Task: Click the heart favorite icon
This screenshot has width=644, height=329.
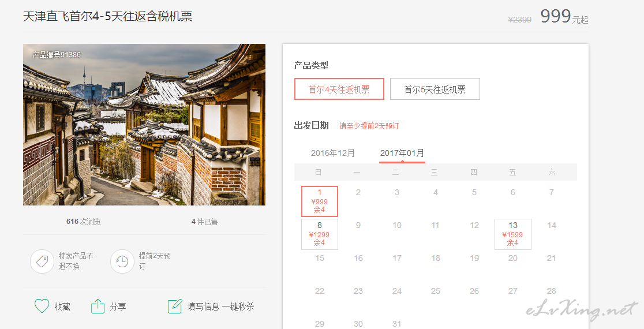Action: (42, 306)
